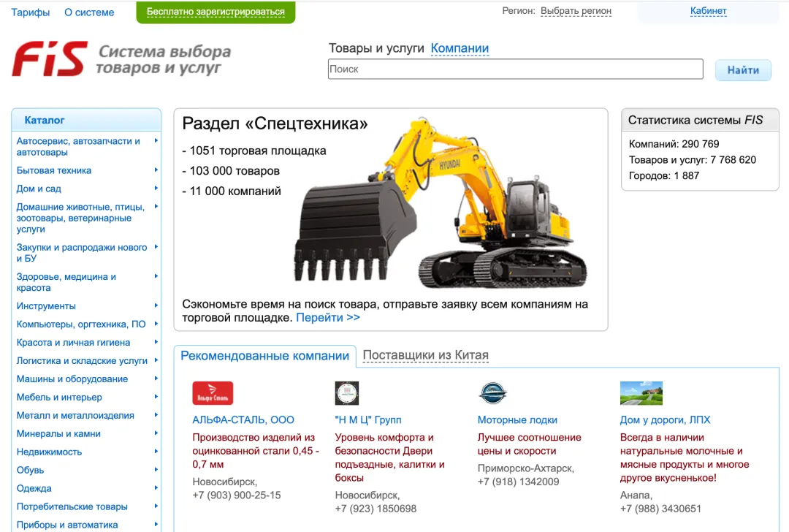Expand Автосервис, автозапчасти и автотовары arrow
The height and width of the screenshot is (532, 789).
[x=156, y=141]
